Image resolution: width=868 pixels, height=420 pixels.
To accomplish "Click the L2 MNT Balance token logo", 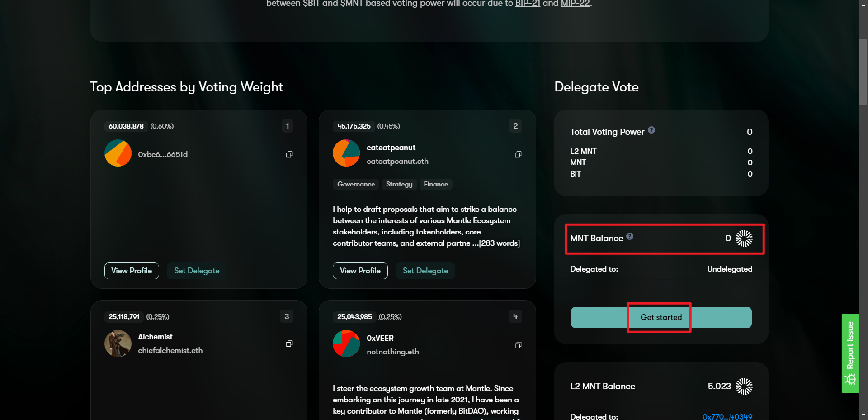I will pyautogui.click(x=744, y=387).
